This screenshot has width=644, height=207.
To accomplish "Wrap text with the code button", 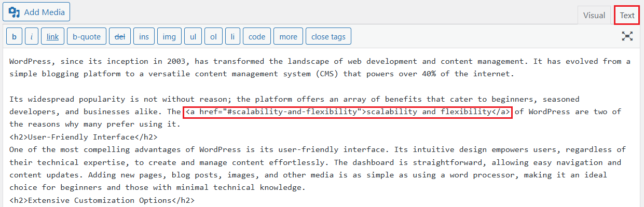I will coord(257,37).
